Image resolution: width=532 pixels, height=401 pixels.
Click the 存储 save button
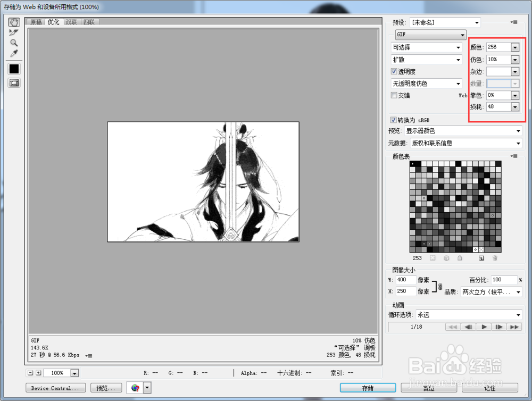pyautogui.click(x=368, y=388)
